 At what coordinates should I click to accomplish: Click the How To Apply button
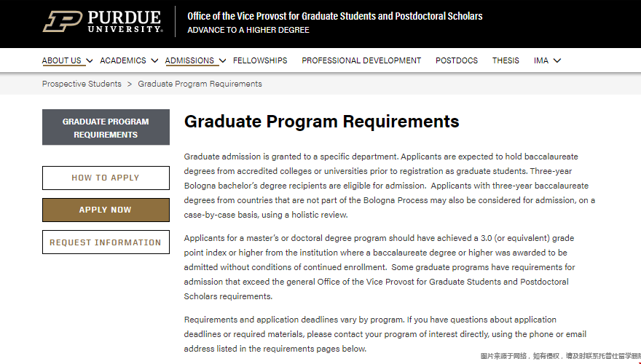click(106, 178)
